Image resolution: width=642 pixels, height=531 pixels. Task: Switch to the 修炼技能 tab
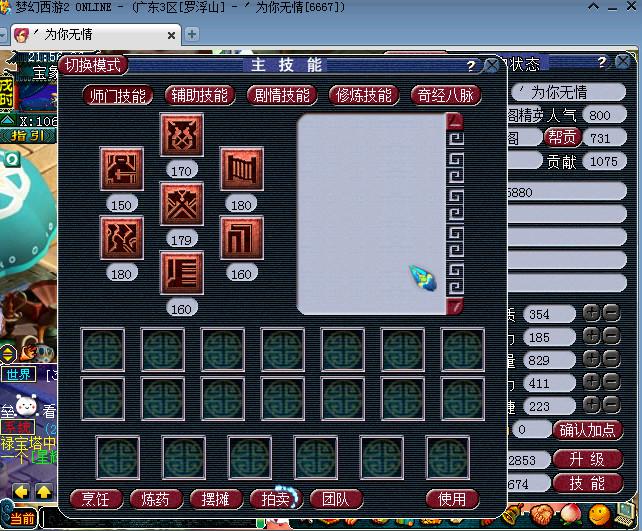click(364, 95)
